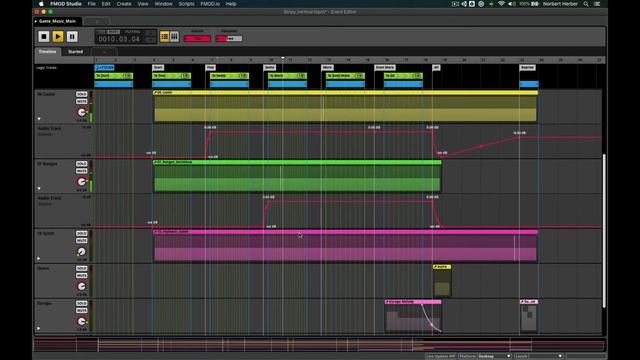
Task: Click the volume knob on the yellow Guitar track
Action: (82, 112)
